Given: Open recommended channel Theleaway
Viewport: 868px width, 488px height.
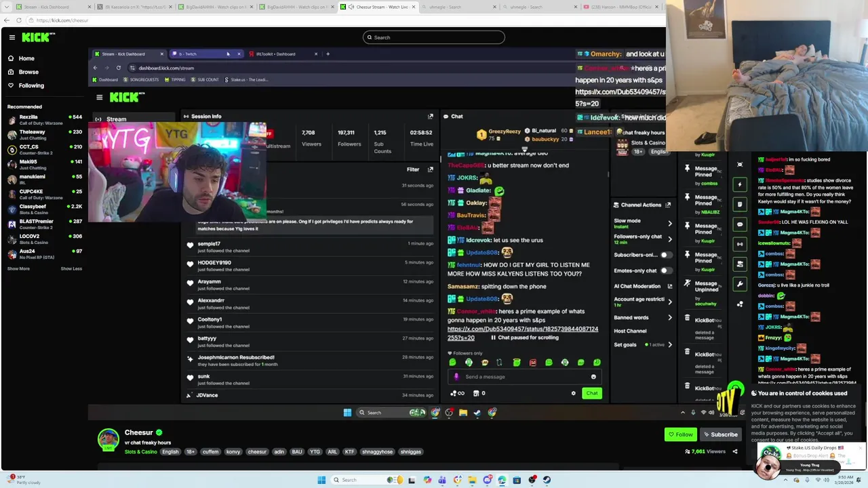Looking at the screenshot, I should tap(44, 135).
